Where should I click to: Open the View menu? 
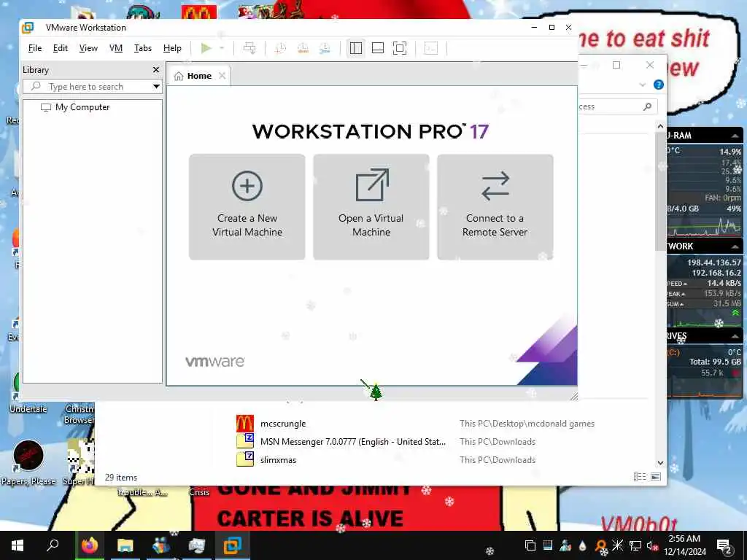88,48
